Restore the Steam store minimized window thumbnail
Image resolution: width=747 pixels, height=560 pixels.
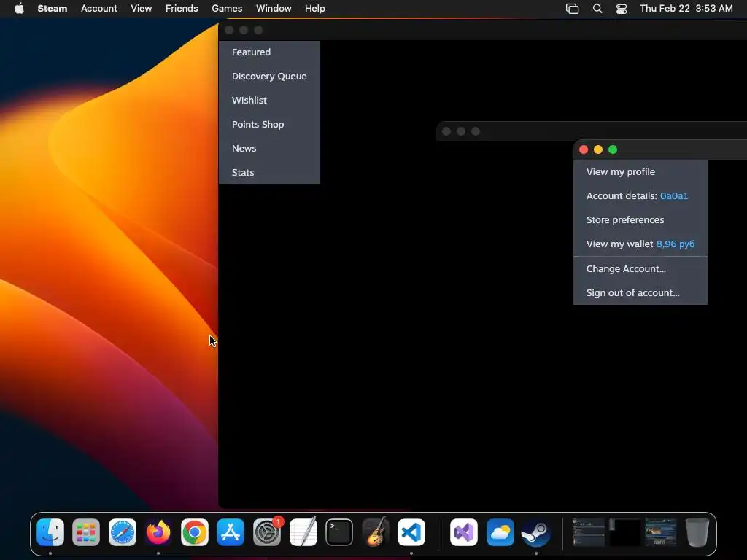tap(660, 532)
